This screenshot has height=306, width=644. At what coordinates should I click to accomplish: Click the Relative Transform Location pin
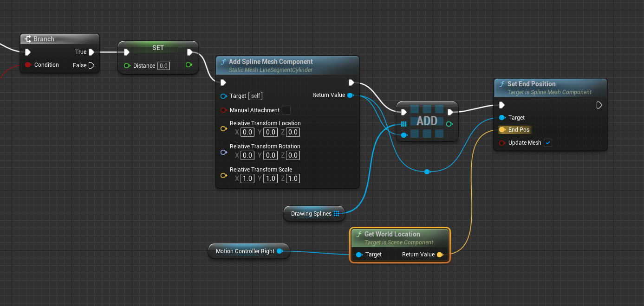pos(224,129)
